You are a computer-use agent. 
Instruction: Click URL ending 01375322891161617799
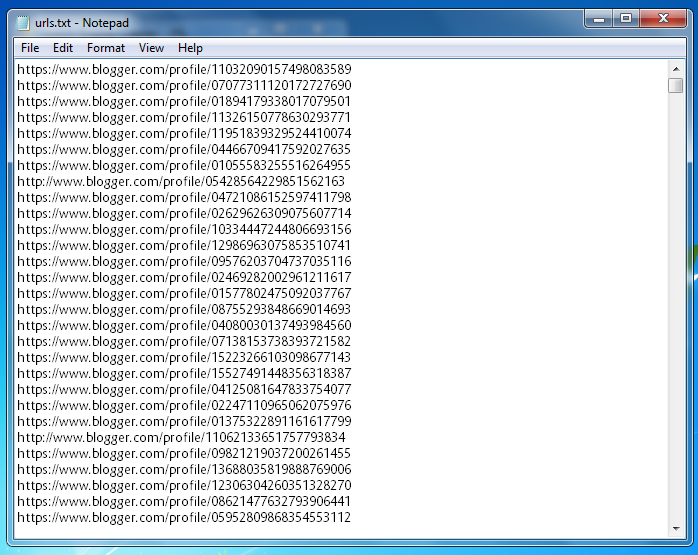point(184,421)
